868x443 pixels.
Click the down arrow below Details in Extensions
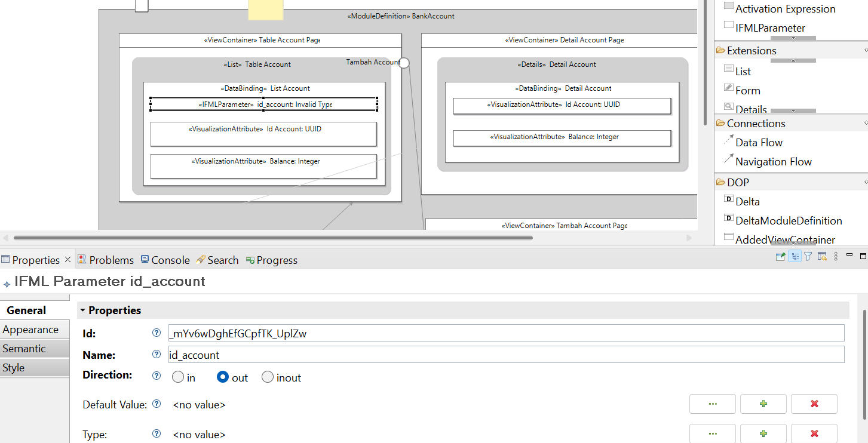pyautogui.click(x=793, y=110)
